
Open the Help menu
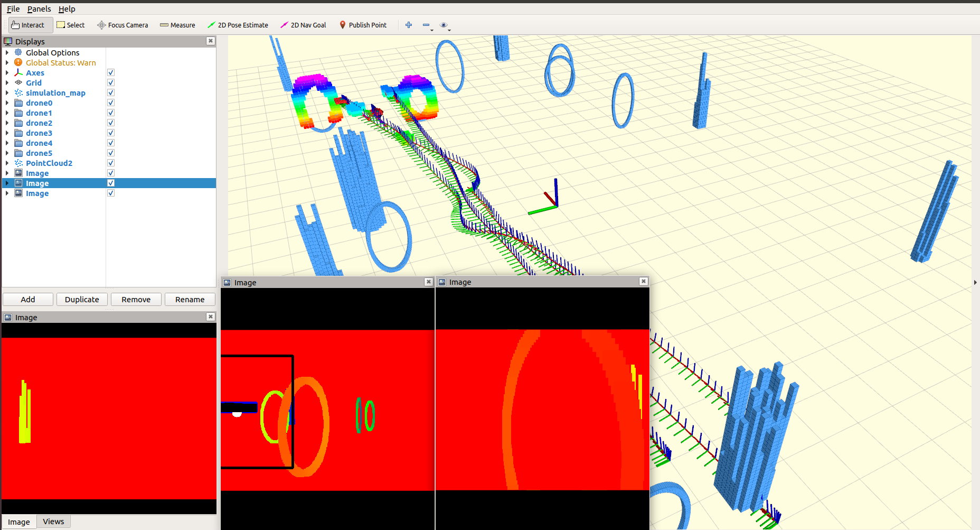tap(67, 9)
